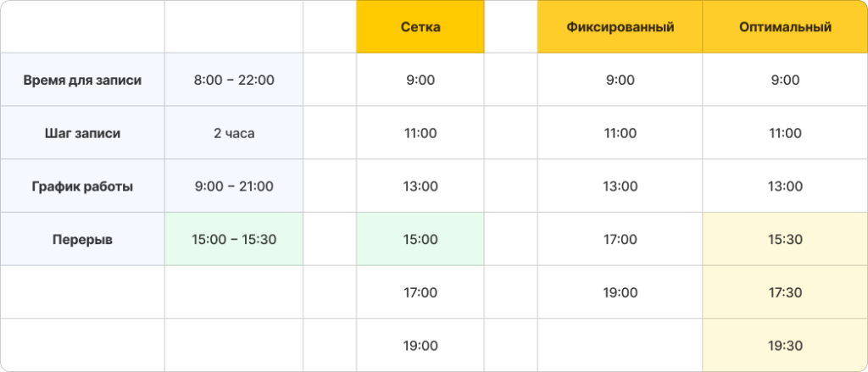
Task: Select the yellow 15:30 slot in Оптимальный
Action: tap(784, 240)
